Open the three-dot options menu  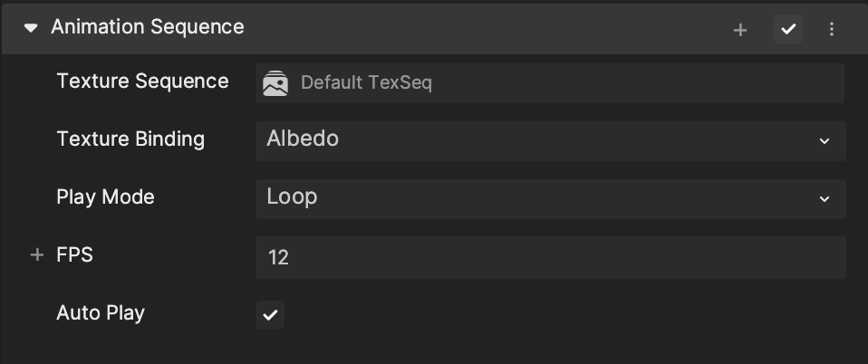coord(831,29)
